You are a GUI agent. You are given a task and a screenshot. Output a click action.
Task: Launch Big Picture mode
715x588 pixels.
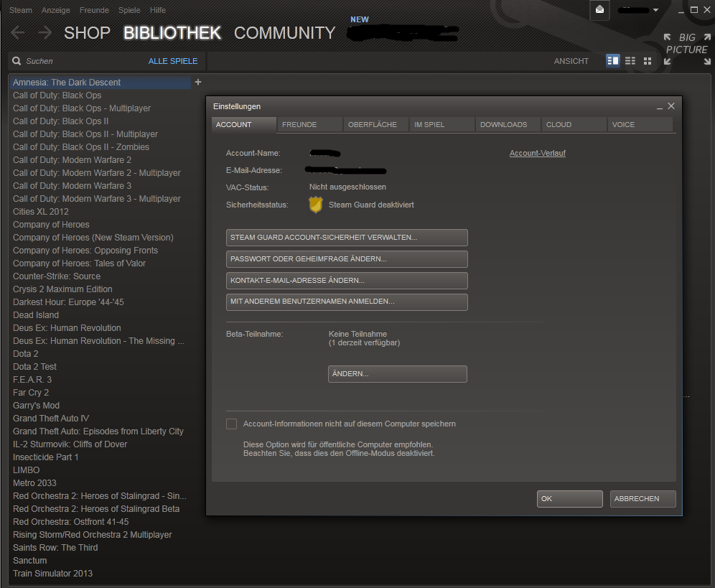tap(687, 50)
